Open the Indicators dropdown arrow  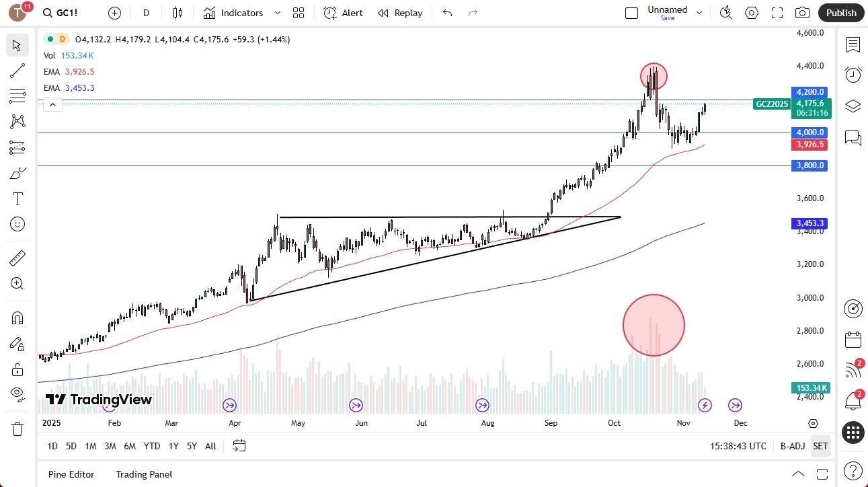(277, 13)
